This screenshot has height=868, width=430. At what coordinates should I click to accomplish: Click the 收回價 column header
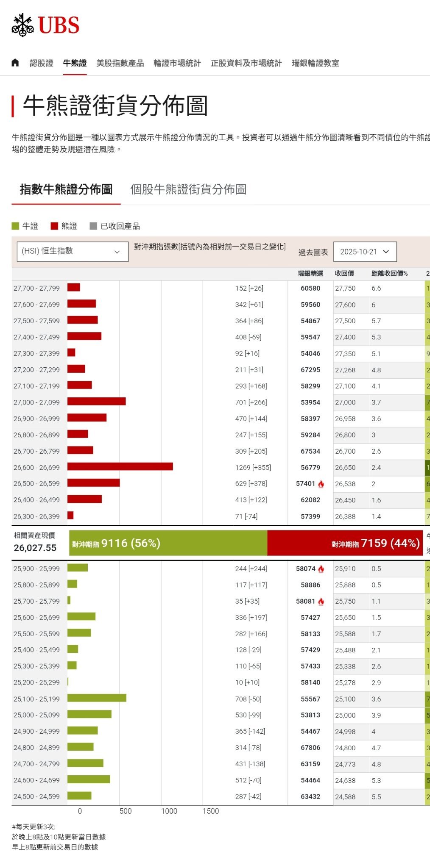tap(344, 274)
